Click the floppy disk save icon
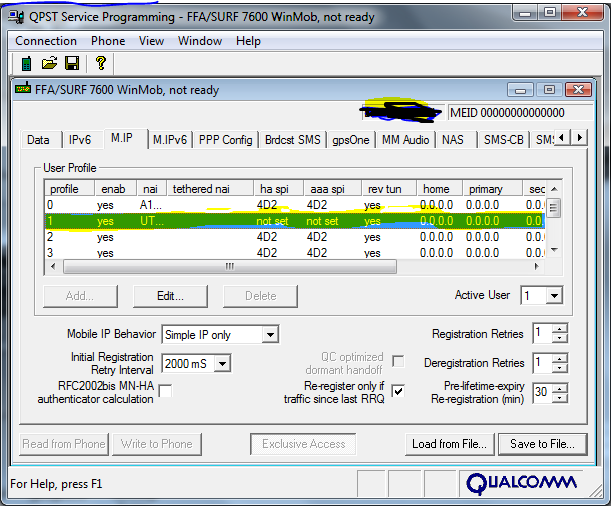 tap(72, 63)
